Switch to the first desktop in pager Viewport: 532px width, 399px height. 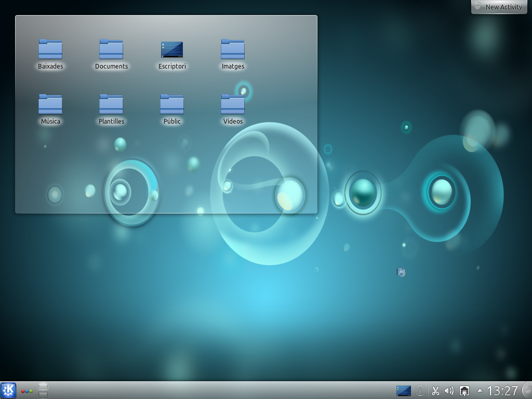[x=43, y=386]
